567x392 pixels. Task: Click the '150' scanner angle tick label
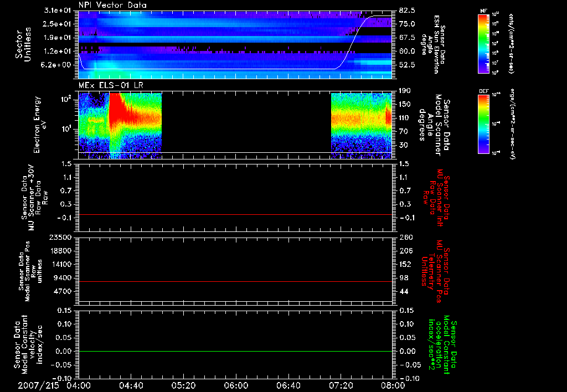405,105
